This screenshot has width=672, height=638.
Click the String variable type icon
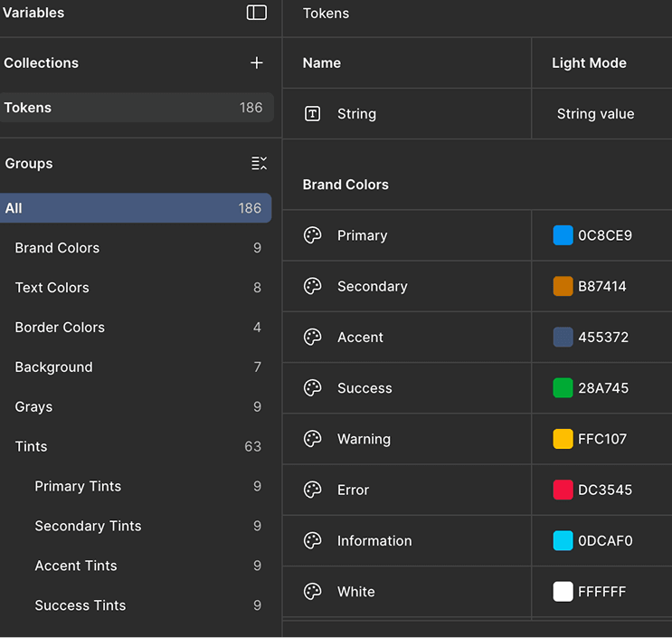(x=312, y=114)
